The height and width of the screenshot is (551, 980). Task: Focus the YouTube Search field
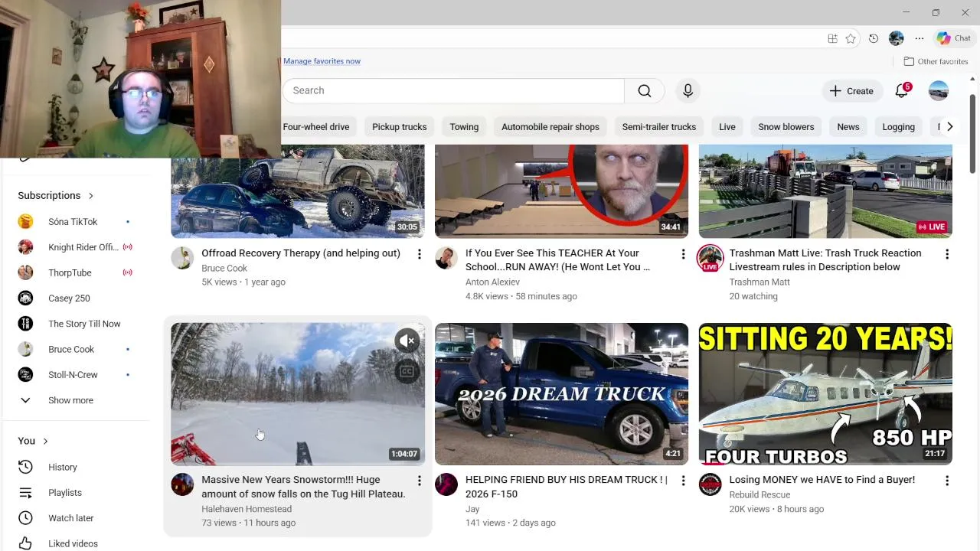click(x=453, y=90)
